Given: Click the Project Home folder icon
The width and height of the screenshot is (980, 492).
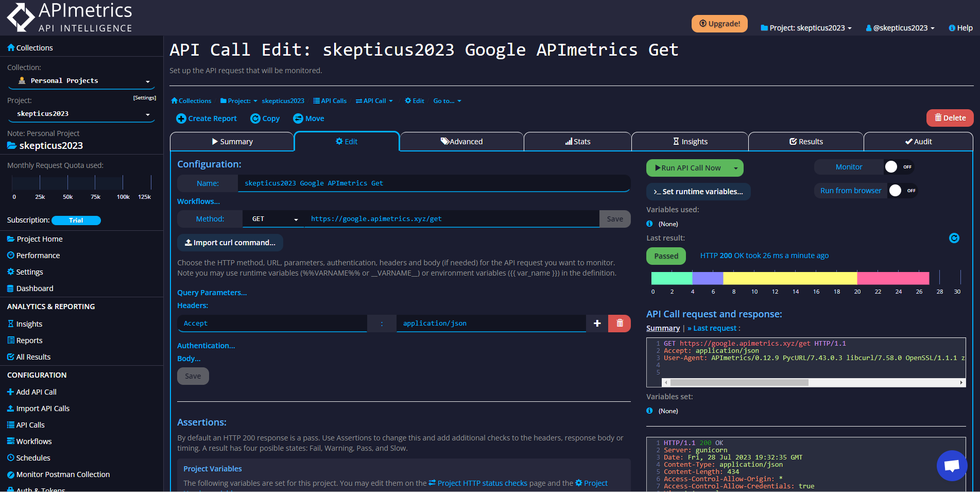Looking at the screenshot, I should 11,239.
